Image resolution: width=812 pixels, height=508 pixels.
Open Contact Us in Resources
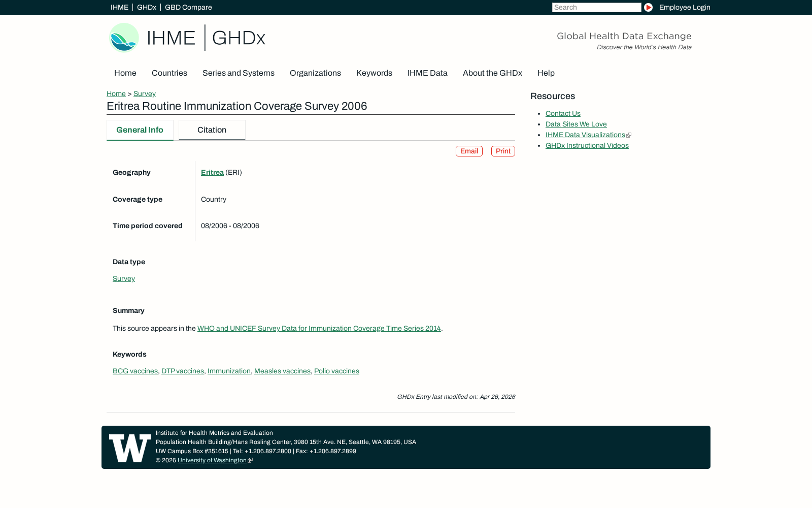pyautogui.click(x=563, y=114)
